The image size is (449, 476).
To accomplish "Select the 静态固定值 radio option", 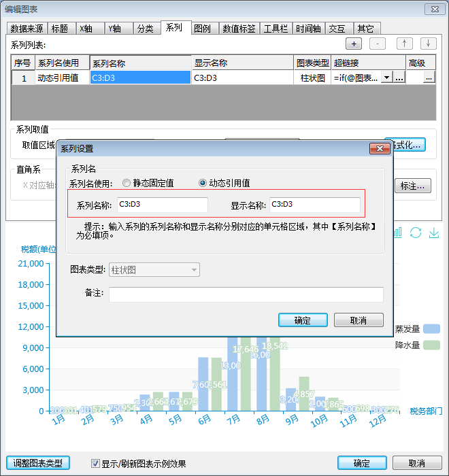I will click(x=127, y=183).
